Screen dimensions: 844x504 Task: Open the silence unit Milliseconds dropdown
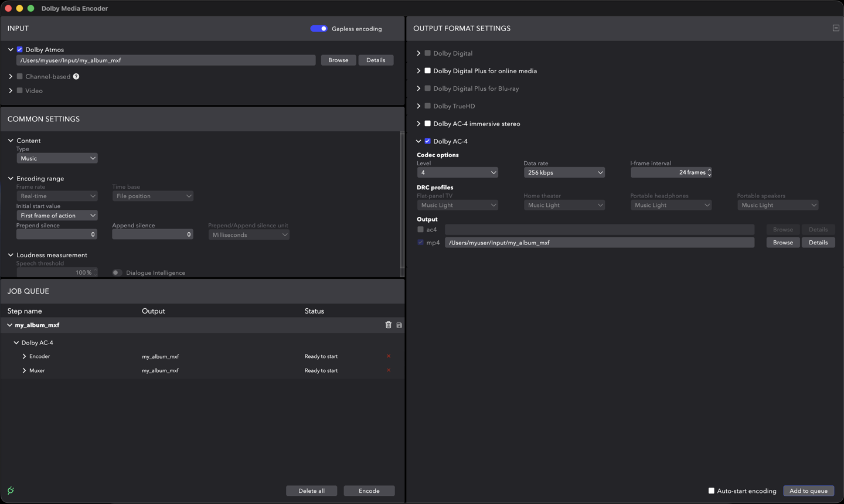tap(249, 234)
